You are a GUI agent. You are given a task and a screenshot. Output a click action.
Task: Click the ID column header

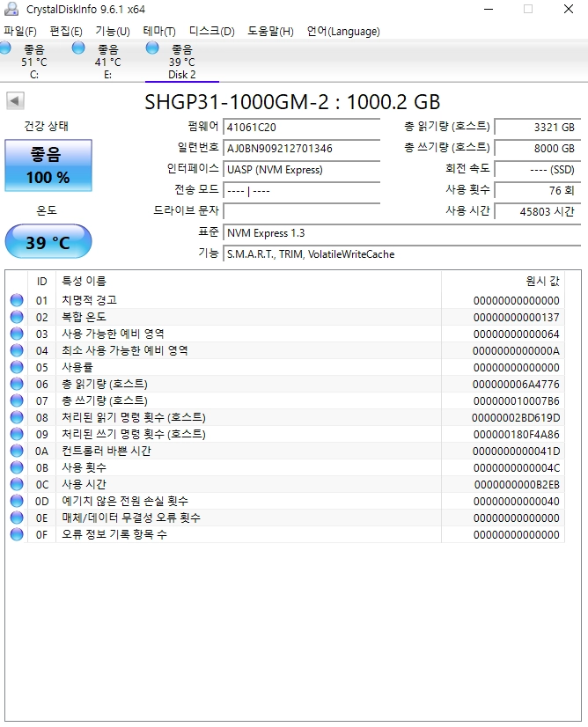41,282
